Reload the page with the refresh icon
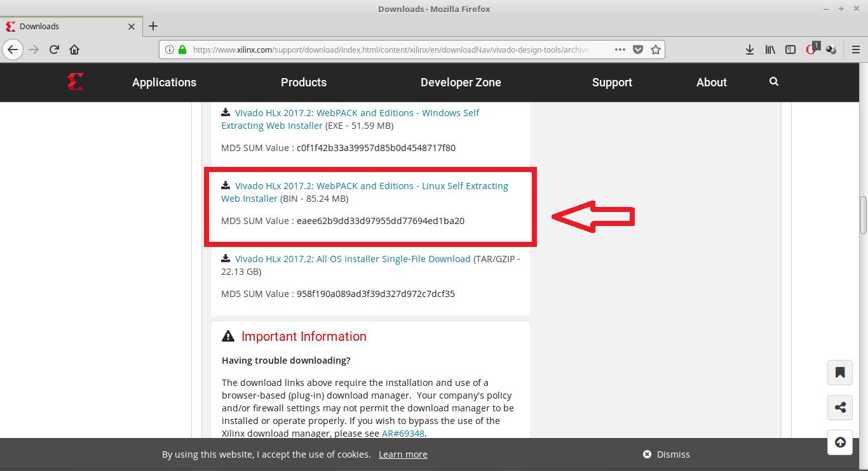Screen dimensions: 868x471 pos(55,50)
